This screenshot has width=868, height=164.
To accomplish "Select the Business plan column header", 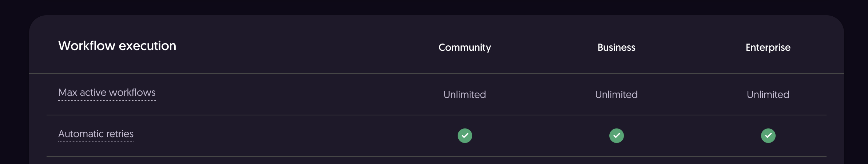I will [616, 48].
